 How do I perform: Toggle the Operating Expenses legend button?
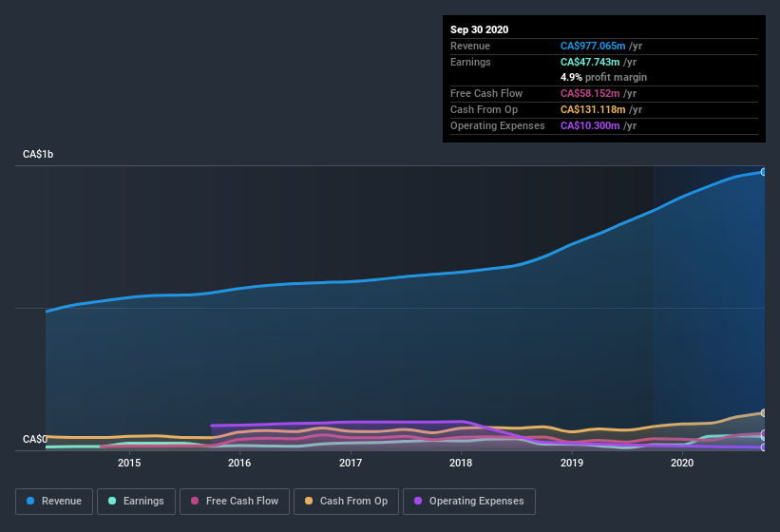[x=469, y=502]
